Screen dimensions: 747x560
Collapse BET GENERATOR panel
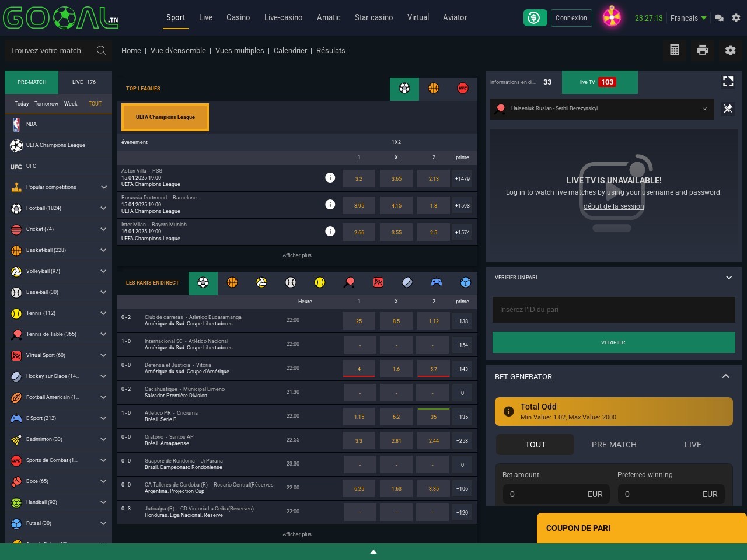tap(726, 376)
